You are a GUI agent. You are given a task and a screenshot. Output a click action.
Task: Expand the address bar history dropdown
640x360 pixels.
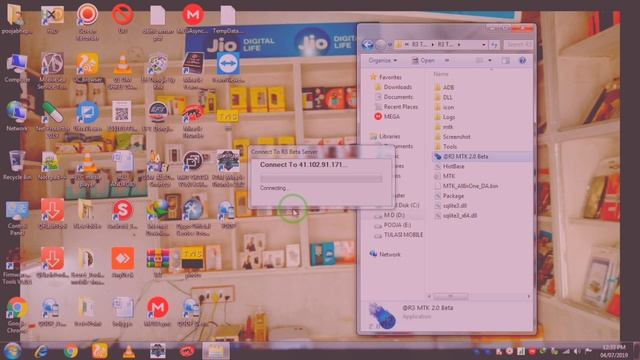[x=484, y=44]
